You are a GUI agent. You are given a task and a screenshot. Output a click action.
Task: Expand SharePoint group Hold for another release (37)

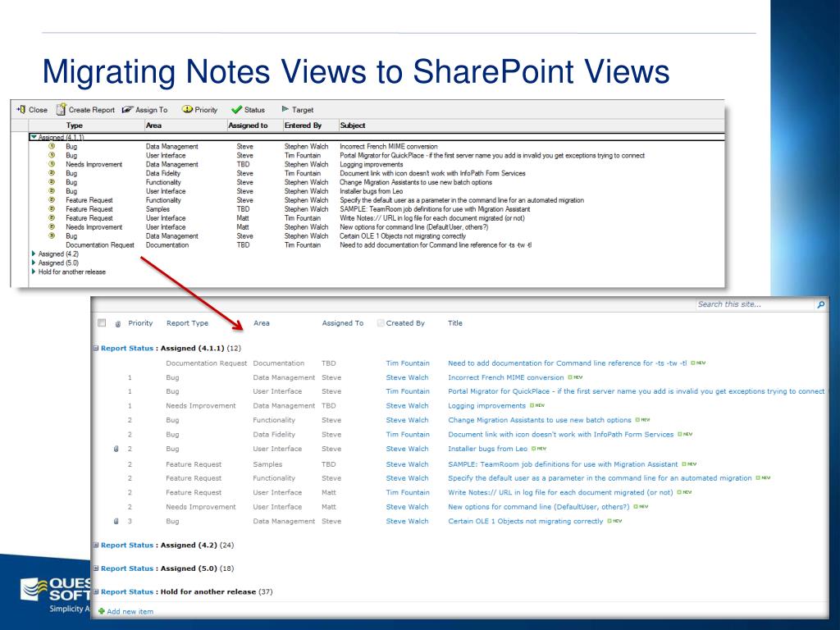point(96,592)
